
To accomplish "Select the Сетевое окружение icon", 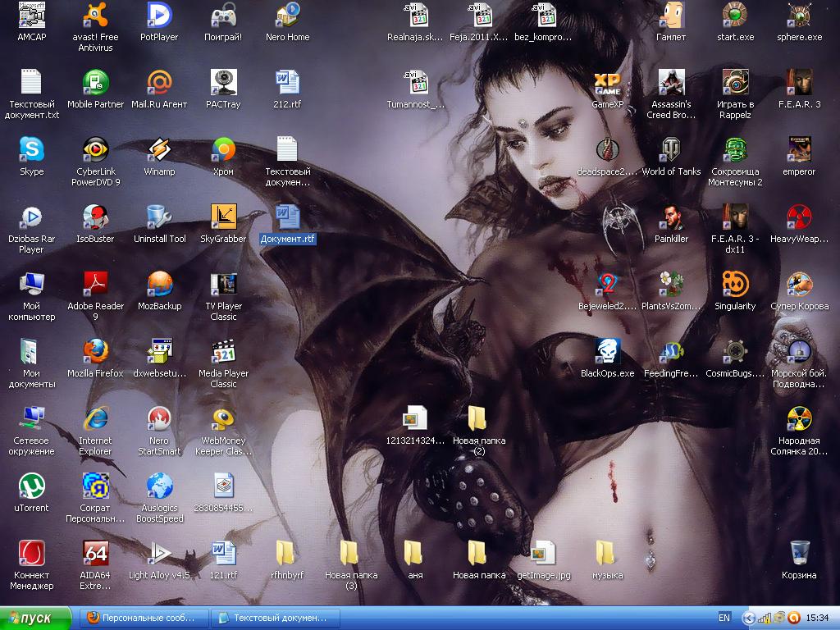I will 32,418.
